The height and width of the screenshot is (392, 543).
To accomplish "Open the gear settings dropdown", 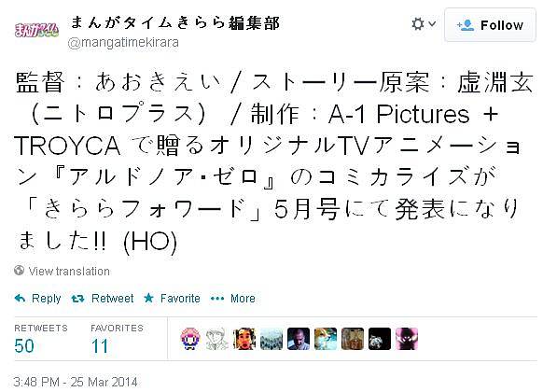I will coord(423,24).
